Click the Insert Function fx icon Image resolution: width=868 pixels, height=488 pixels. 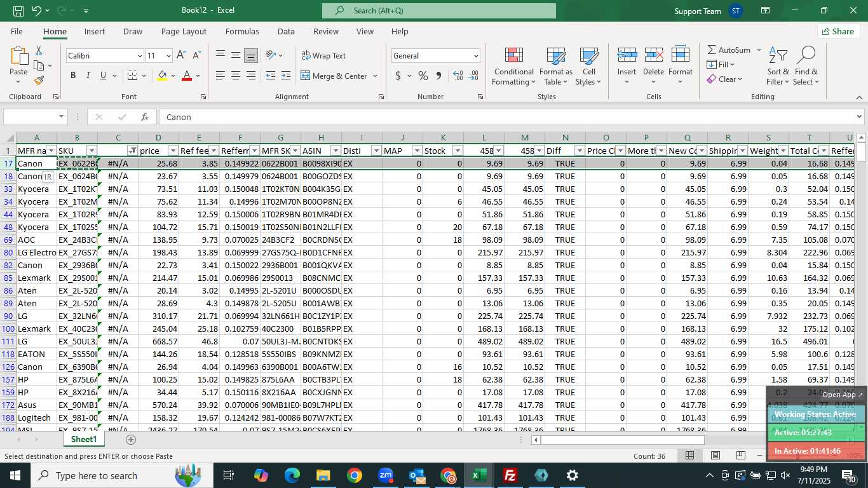pos(145,117)
